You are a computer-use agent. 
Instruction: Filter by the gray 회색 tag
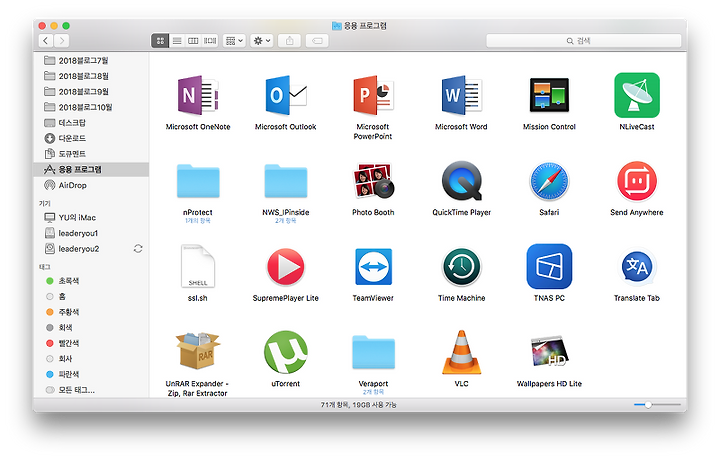(91, 327)
